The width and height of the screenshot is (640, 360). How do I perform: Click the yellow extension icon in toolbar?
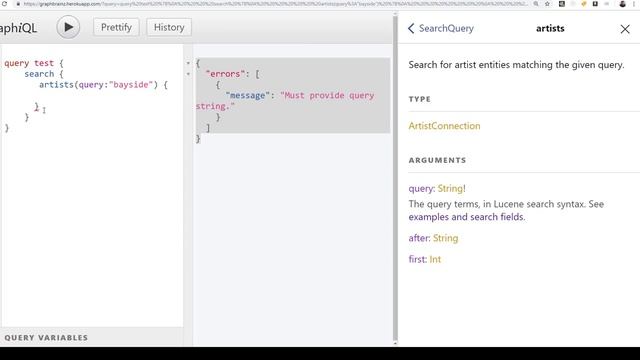pyautogui.click(x=584, y=4)
